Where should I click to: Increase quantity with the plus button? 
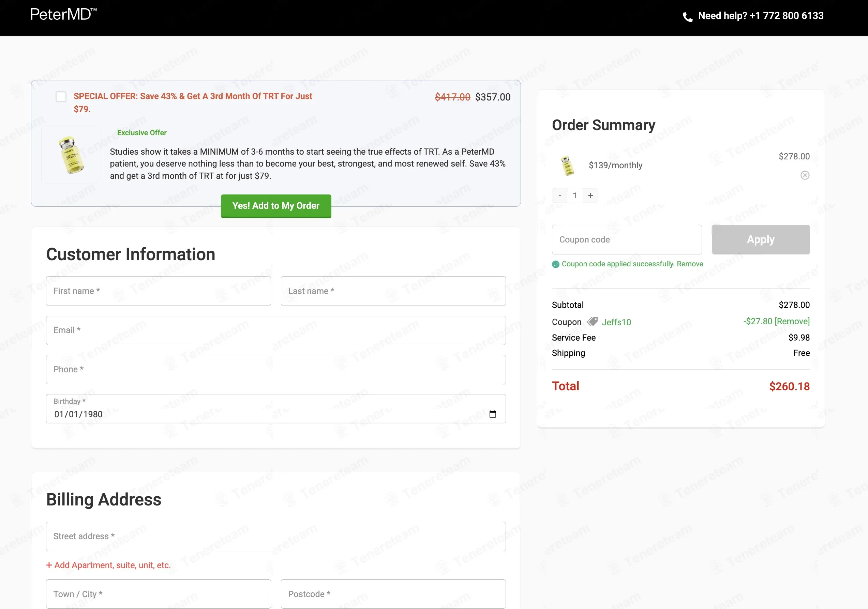tap(590, 195)
